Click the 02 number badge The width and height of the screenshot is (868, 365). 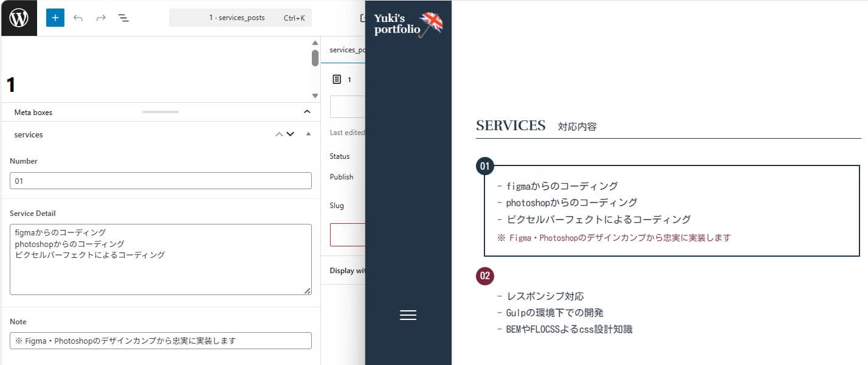pos(484,276)
